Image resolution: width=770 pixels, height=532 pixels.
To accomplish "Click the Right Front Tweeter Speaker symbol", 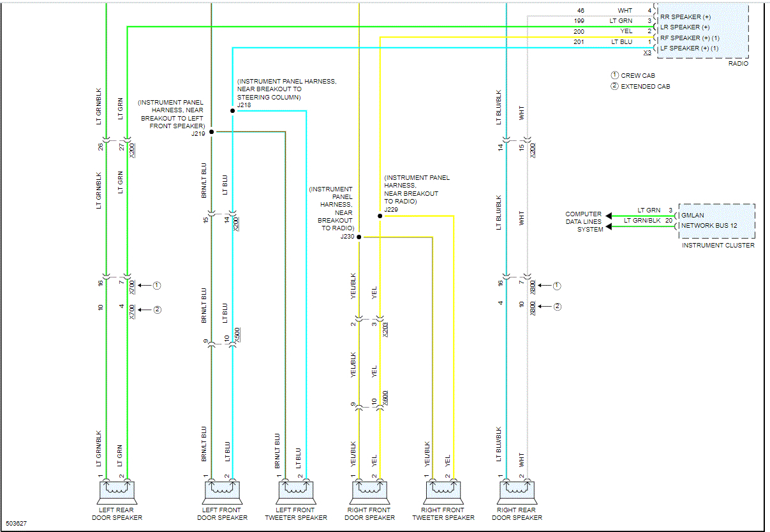I will click(443, 492).
